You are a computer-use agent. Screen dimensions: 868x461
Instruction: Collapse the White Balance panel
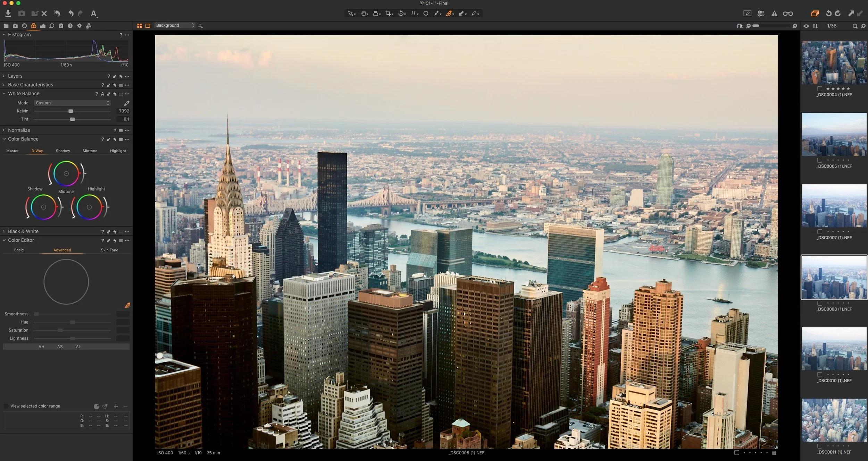coord(4,94)
